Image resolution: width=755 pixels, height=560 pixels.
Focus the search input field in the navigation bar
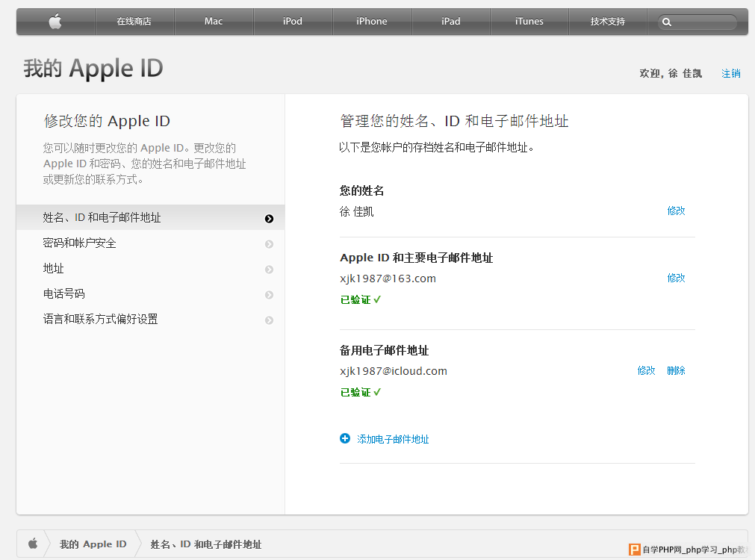pos(697,22)
